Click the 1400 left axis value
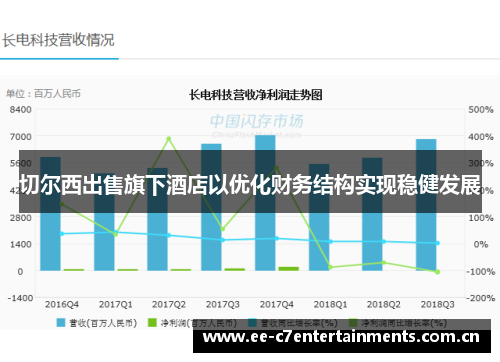Viewport: 500px width, 362px height. (x=20, y=244)
